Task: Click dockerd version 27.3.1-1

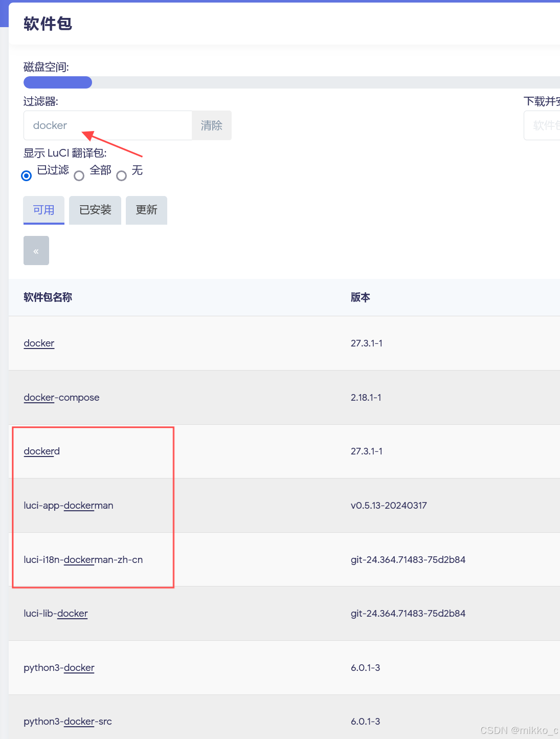Action: pos(367,451)
